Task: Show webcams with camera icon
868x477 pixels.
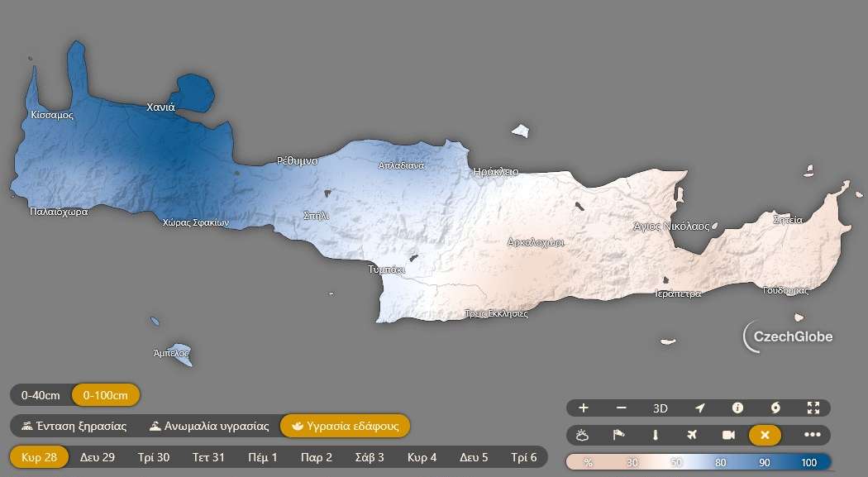Action: click(728, 435)
